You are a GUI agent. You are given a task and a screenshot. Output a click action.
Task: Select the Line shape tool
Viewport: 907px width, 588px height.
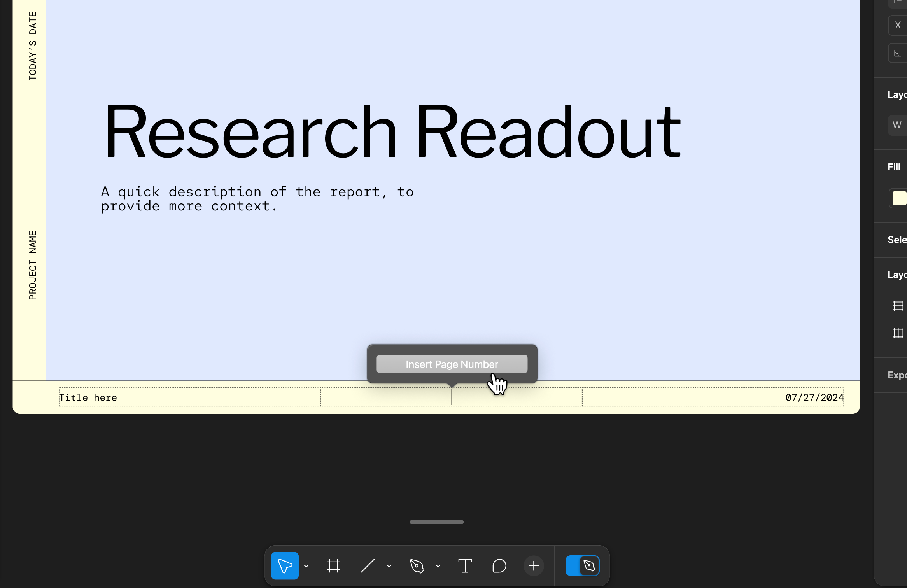click(x=368, y=566)
